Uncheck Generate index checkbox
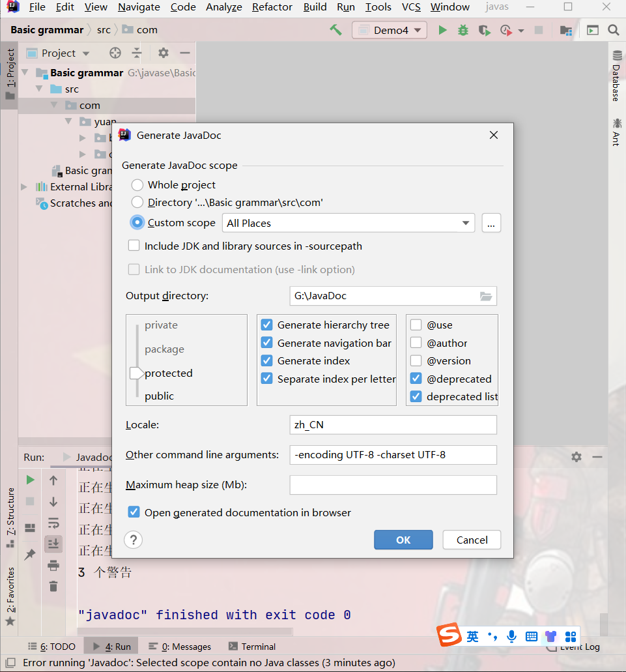This screenshot has height=672, width=626. click(x=267, y=360)
